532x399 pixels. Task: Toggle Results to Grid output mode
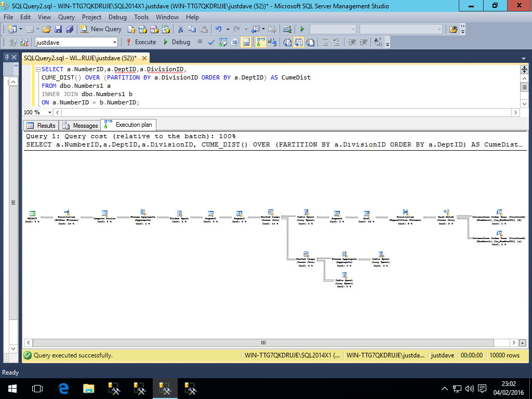click(x=299, y=42)
